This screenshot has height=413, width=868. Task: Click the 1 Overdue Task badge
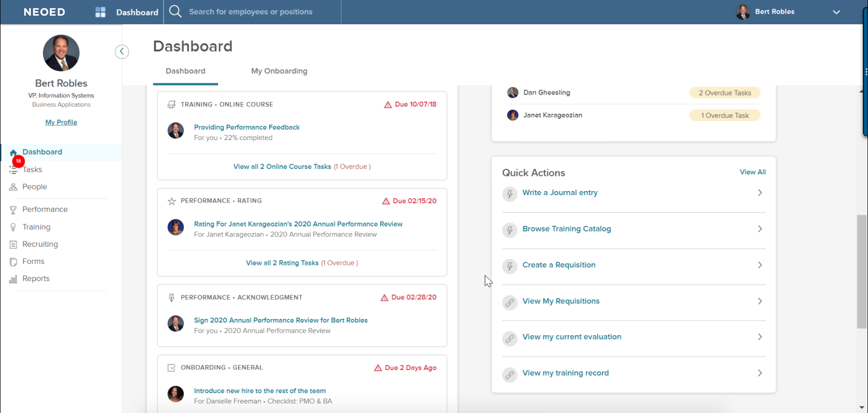(x=725, y=116)
